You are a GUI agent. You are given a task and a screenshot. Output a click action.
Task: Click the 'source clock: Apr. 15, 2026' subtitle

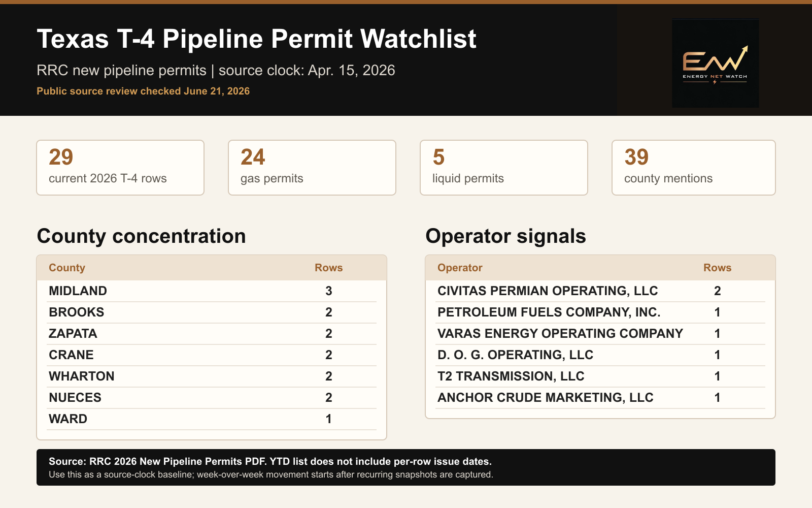307,70
